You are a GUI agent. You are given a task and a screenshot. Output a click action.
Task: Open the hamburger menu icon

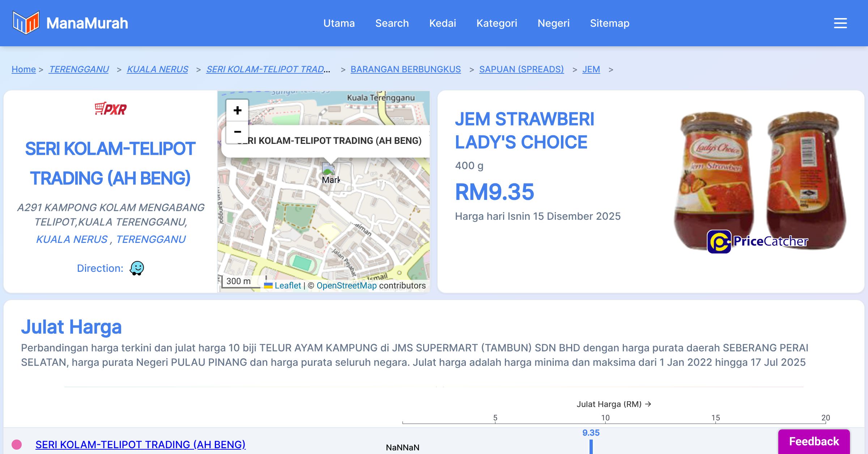point(840,23)
